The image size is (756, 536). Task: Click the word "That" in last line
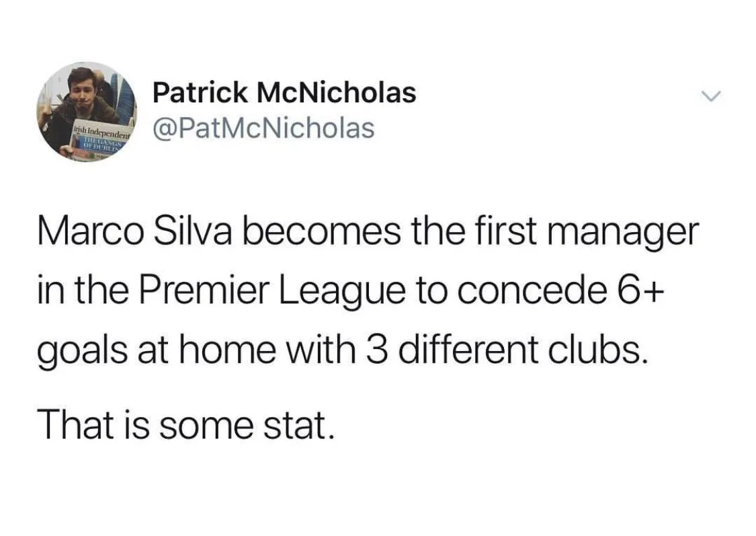pyautogui.click(x=72, y=424)
